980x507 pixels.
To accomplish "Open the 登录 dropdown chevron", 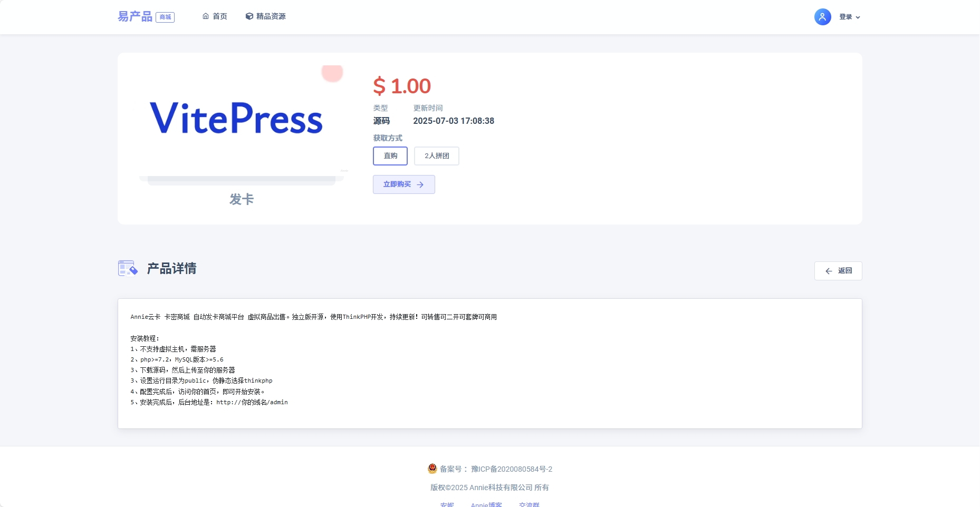I will (859, 17).
